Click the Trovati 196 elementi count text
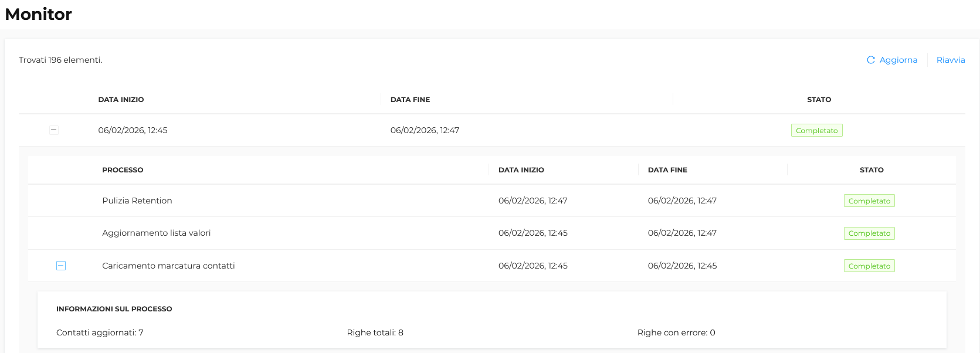 (60, 60)
